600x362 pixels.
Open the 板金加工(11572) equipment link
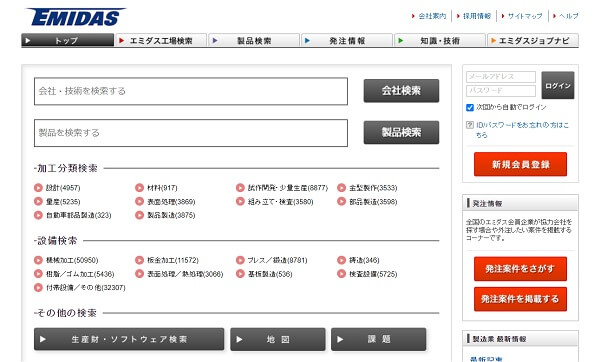[173, 260]
